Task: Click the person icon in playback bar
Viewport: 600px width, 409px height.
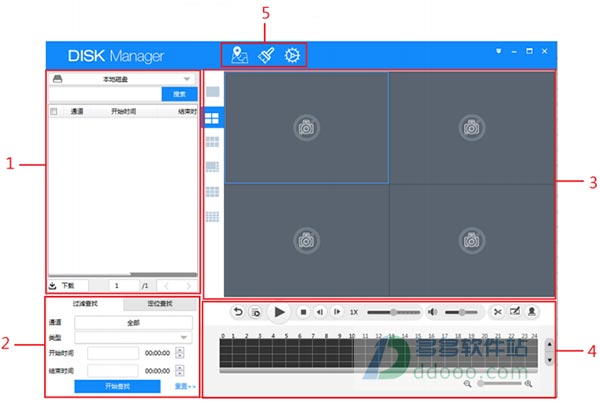Action: 532,311
